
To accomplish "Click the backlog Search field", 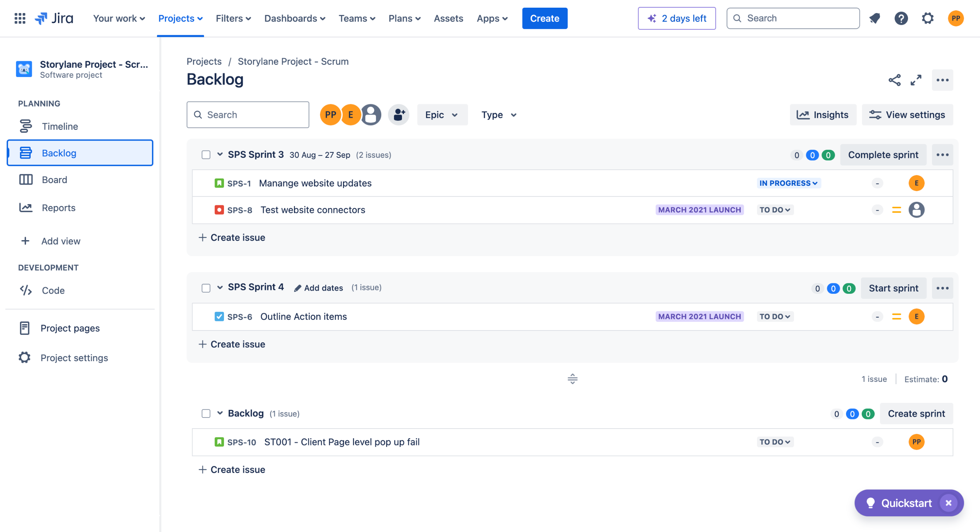I will [248, 115].
